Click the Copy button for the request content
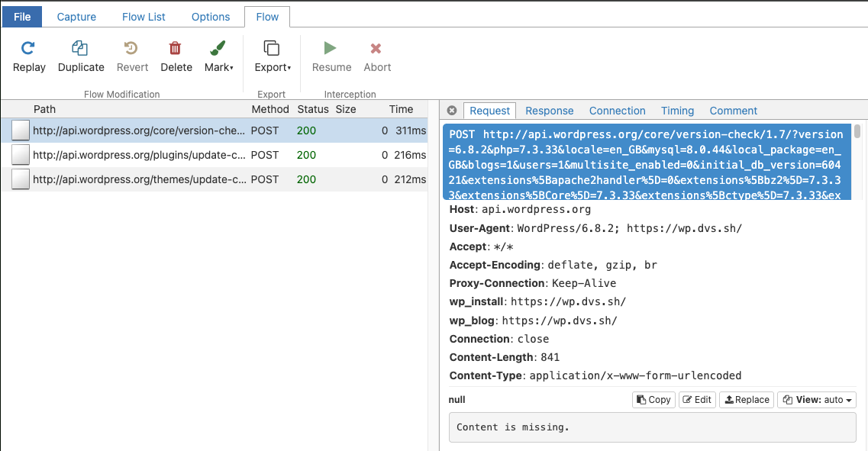868x451 pixels. (x=653, y=399)
